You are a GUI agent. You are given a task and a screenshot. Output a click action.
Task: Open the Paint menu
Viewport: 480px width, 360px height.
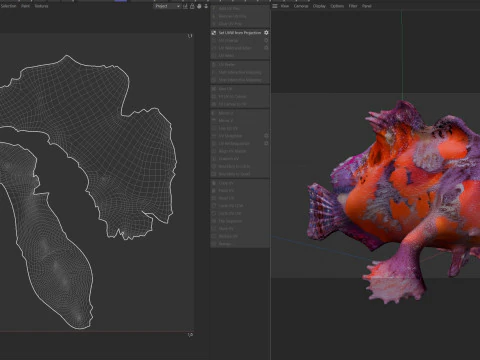pos(25,6)
